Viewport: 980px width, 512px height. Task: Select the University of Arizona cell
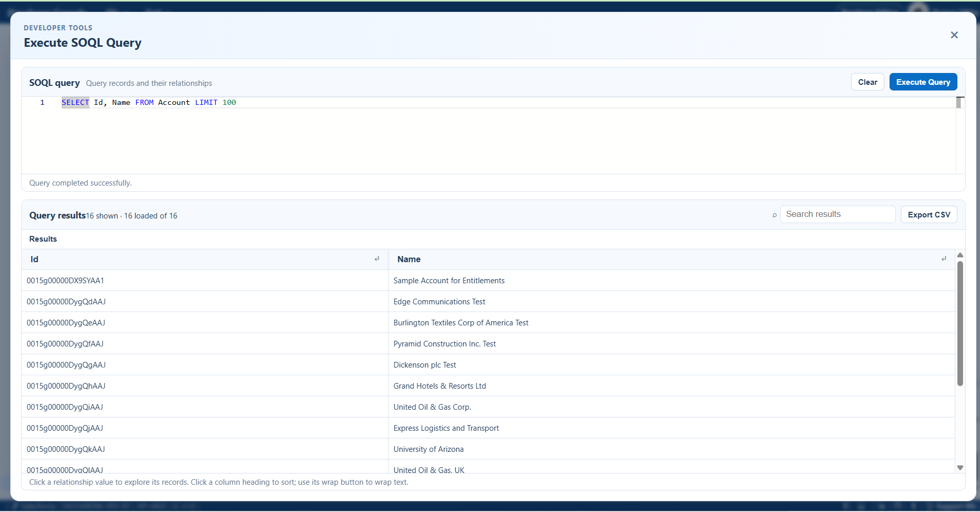[x=671, y=449]
